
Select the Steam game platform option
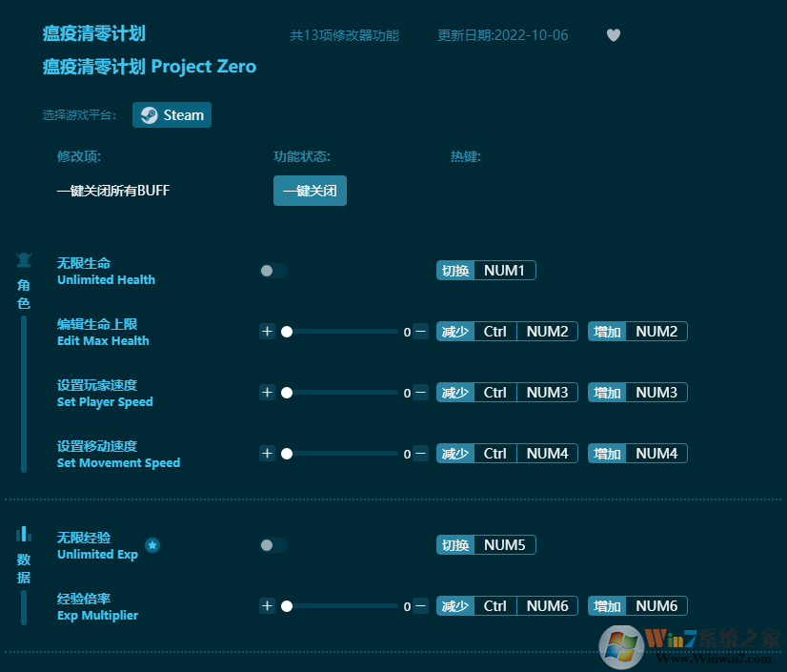pos(172,114)
